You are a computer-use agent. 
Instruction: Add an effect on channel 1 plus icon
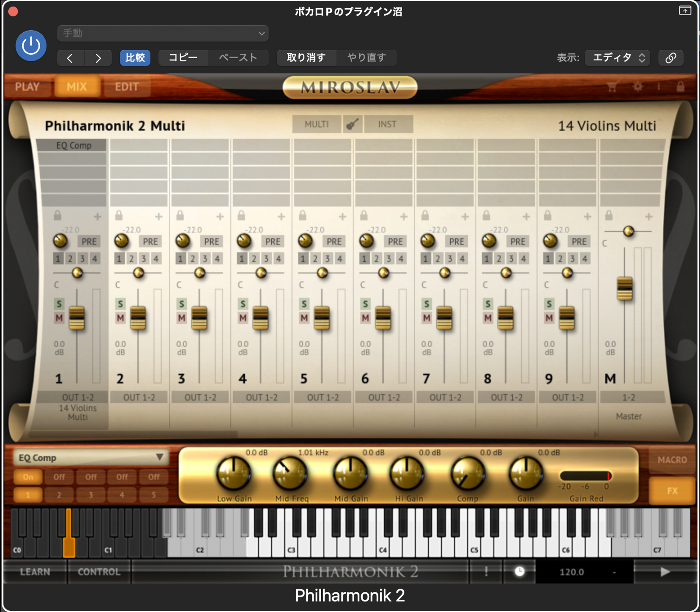[98, 216]
